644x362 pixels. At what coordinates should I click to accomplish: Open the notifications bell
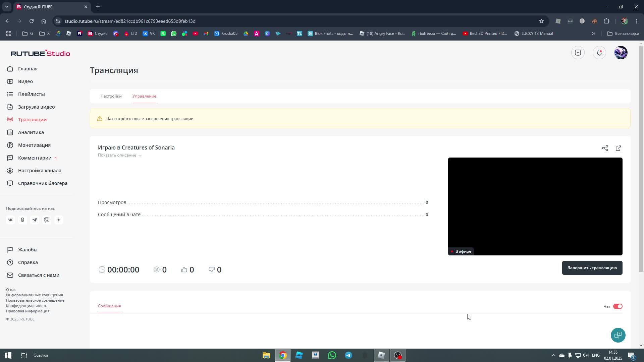pos(599,53)
